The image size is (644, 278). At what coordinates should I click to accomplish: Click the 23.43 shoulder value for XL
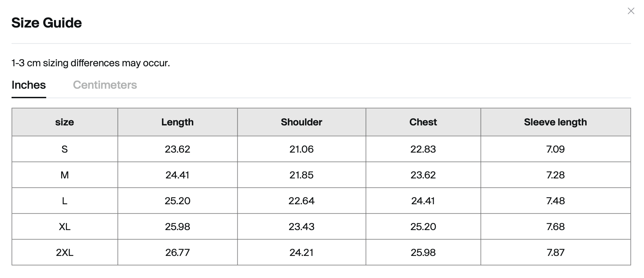click(x=302, y=227)
